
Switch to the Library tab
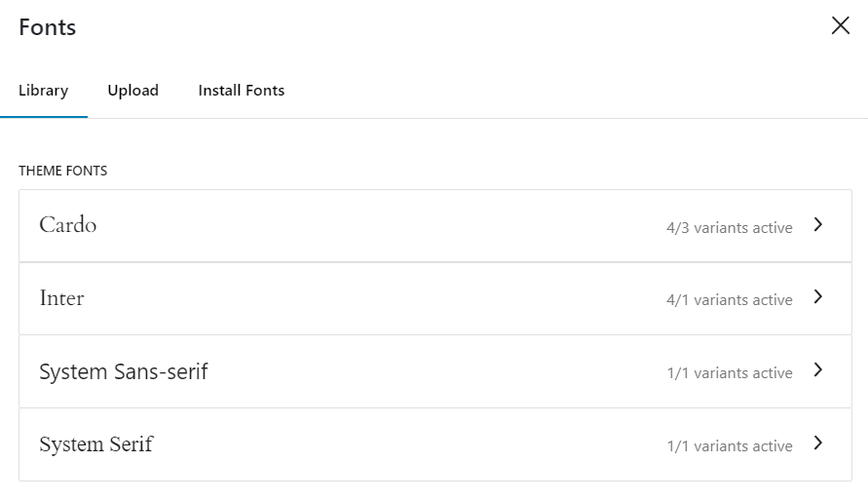click(44, 91)
